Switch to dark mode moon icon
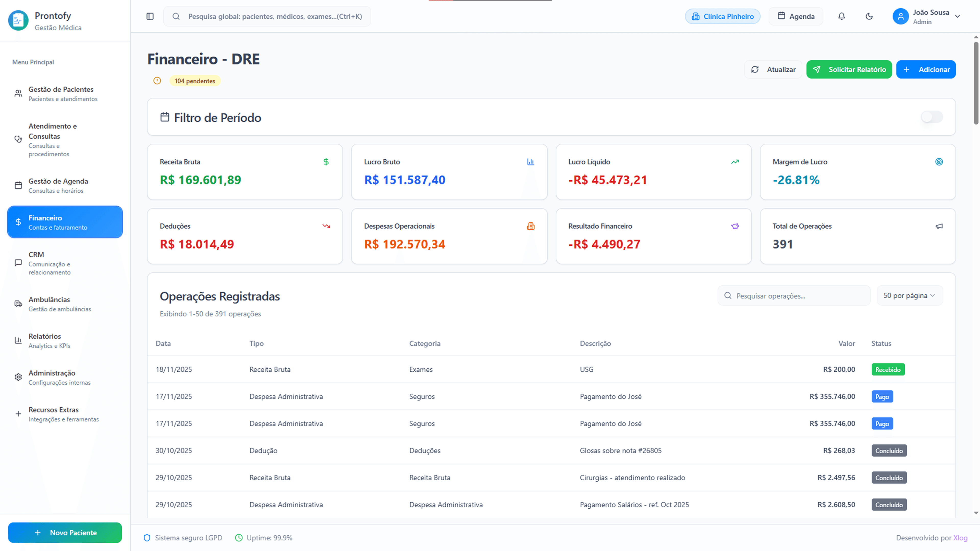980x551 pixels. (869, 16)
